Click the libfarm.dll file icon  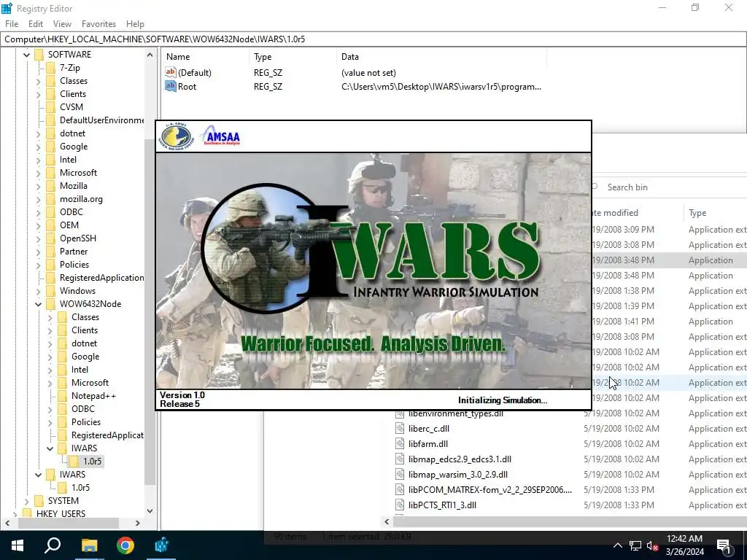pos(400,444)
